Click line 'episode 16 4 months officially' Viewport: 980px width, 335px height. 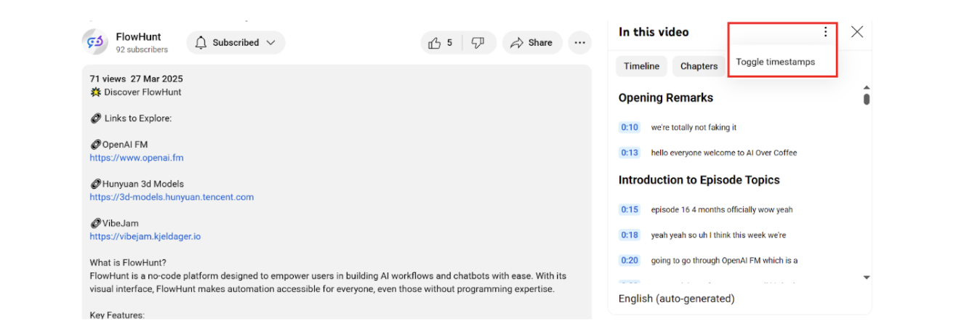click(722, 209)
